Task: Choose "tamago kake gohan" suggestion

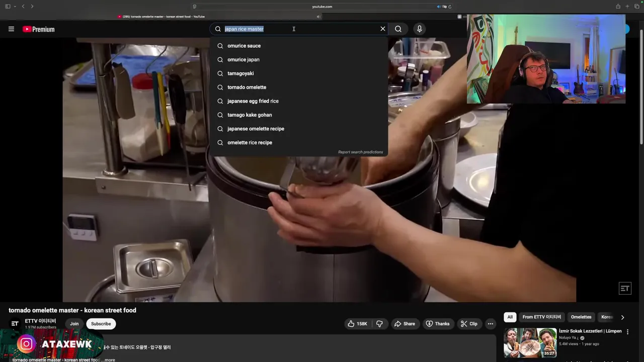Action: [x=299, y=115]
